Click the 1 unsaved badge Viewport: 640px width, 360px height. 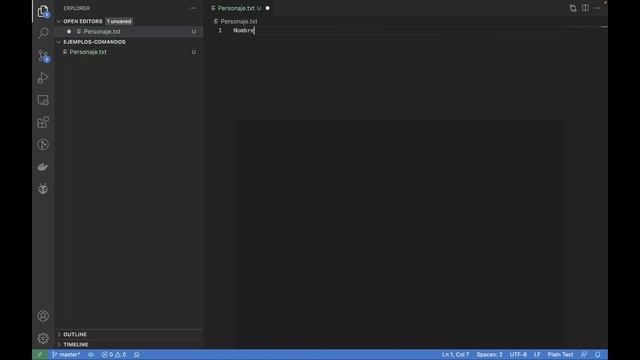[x=119, y=21]
